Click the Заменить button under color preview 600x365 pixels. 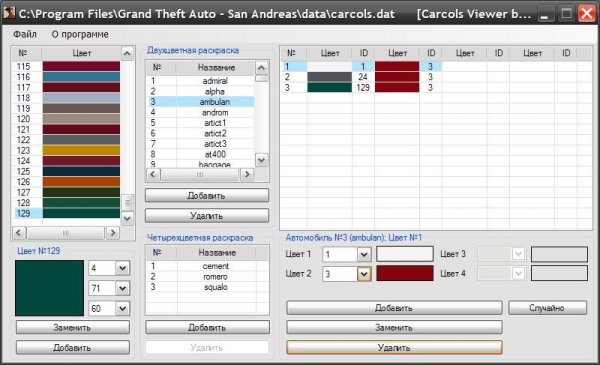73,328
